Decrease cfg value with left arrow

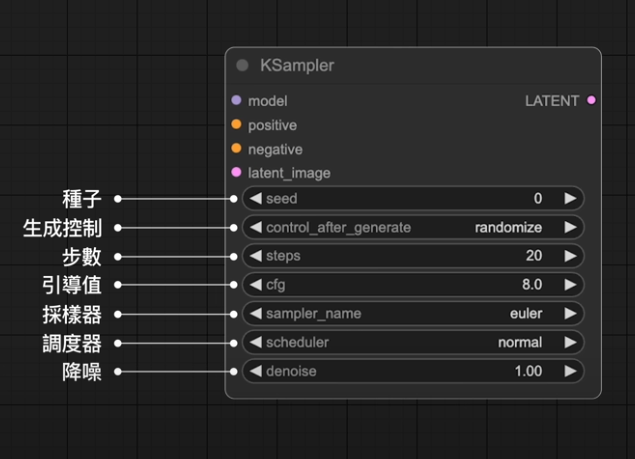255,285
